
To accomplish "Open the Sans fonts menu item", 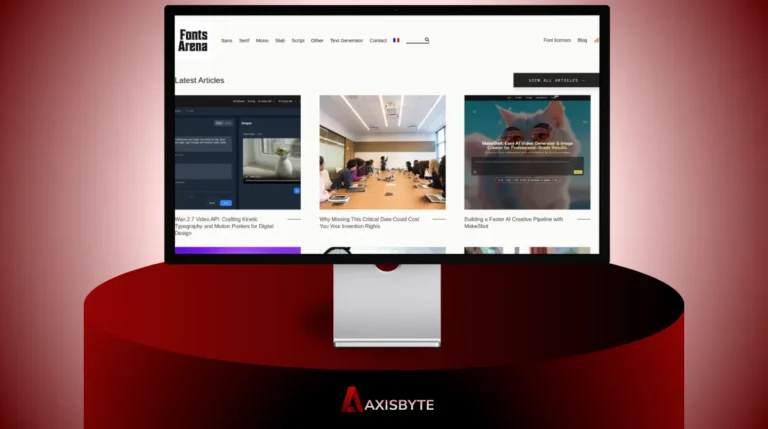I will [226, 41].
